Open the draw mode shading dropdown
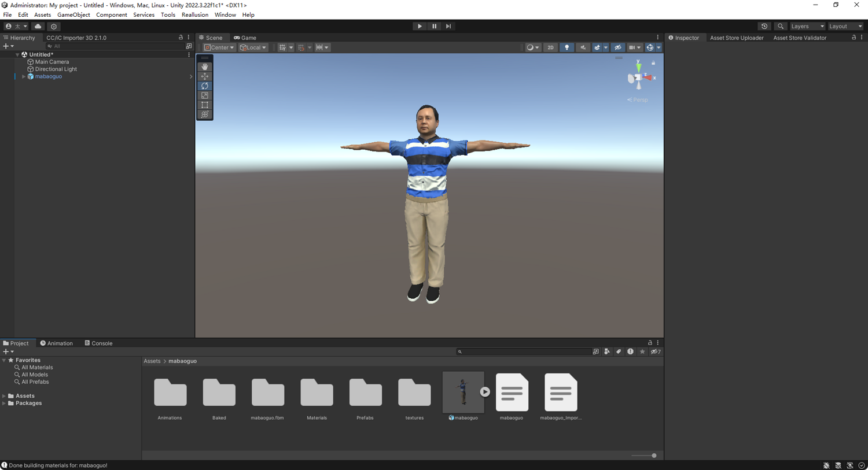 pyautogui.click(x=532, y=47)
